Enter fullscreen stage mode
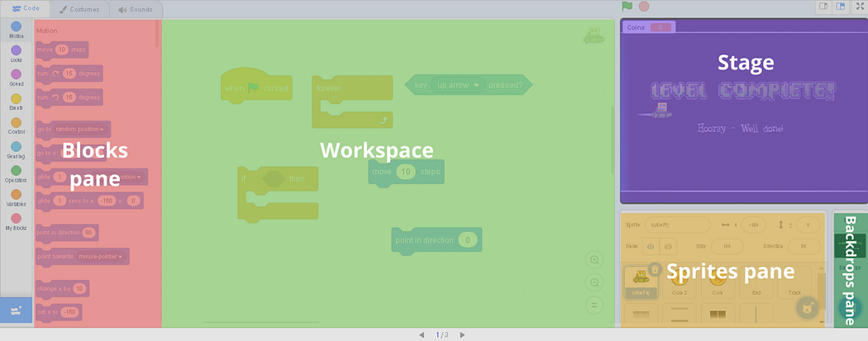The image size is (868, 341). (861, 6)
